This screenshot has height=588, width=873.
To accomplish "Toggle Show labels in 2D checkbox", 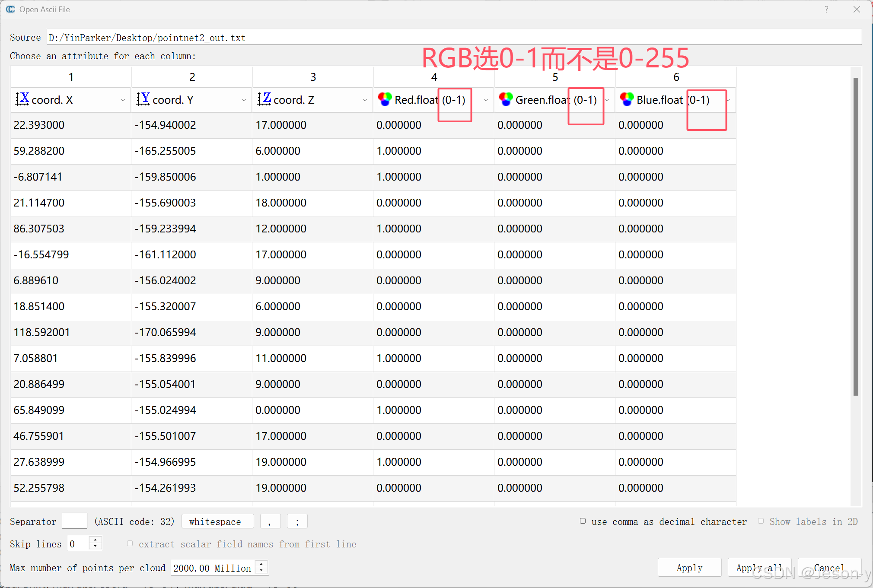I will pos(761,521).
